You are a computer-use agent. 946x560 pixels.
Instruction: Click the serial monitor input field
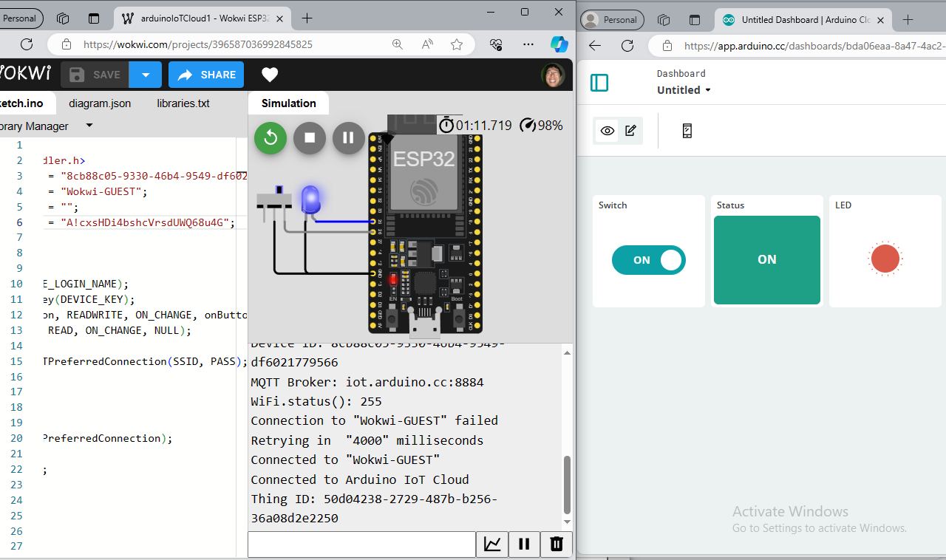click(361, 544)
